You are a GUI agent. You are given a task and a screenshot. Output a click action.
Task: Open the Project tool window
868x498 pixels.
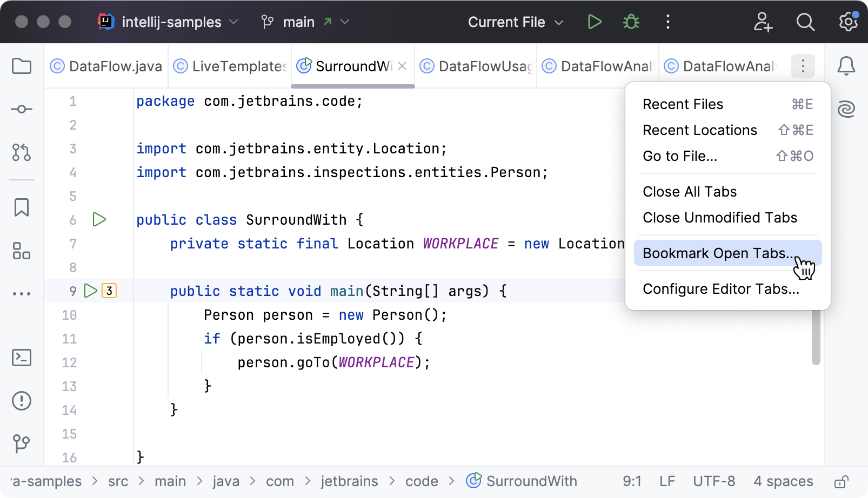pyautogui.click(x=22, y=66)
